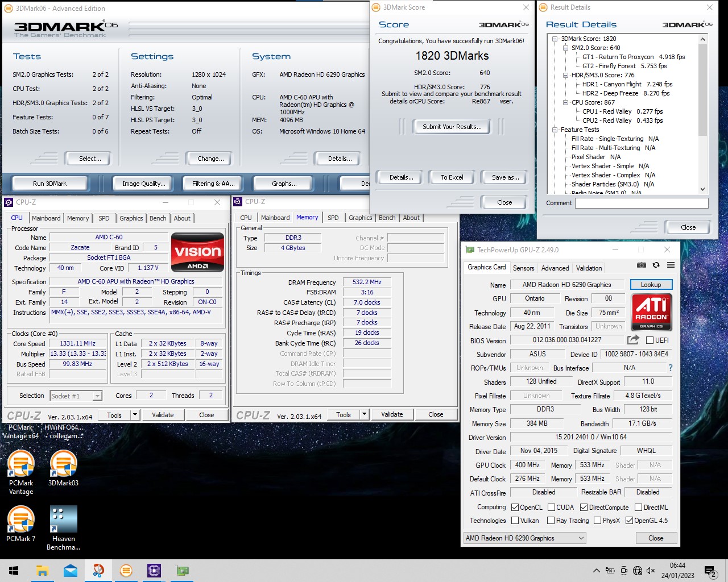Toggle the DirectCompute checkbox

click(x=584, y=508)
